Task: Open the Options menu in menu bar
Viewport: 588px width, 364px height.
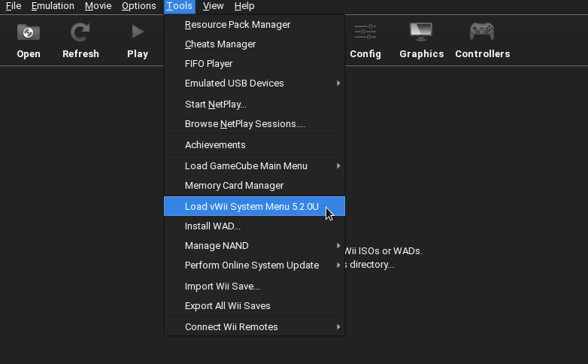Action: [138, 6]
